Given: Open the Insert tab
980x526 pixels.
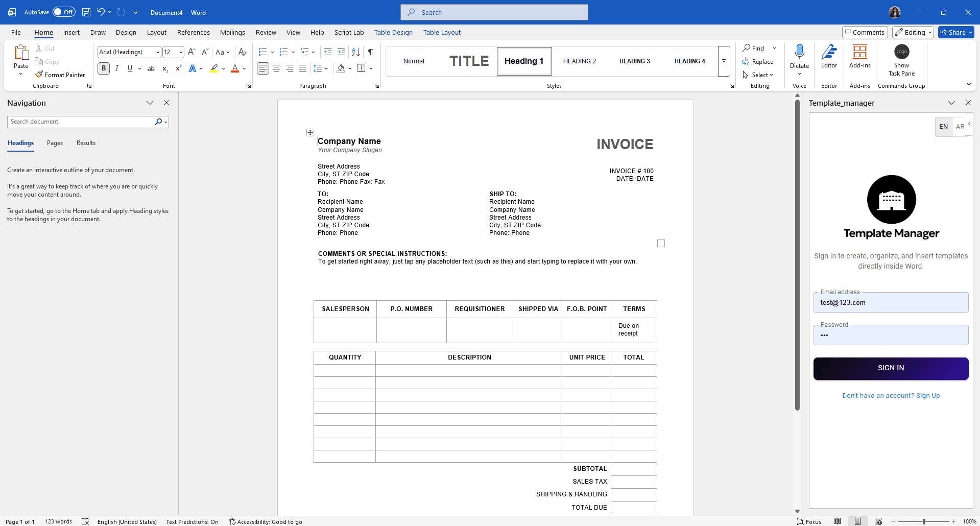Looking at the screenshot, I should [71, 32].
